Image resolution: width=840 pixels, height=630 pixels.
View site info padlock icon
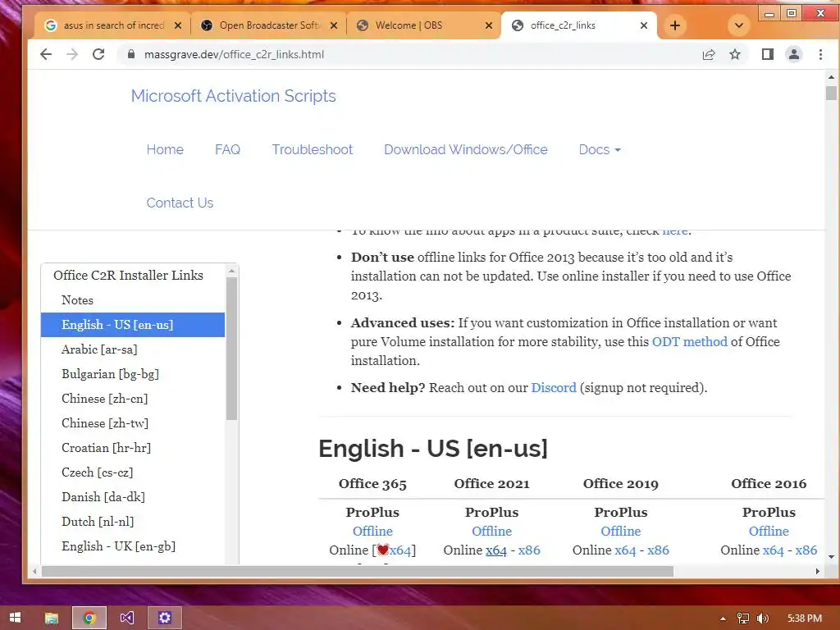tap(130, 54)
